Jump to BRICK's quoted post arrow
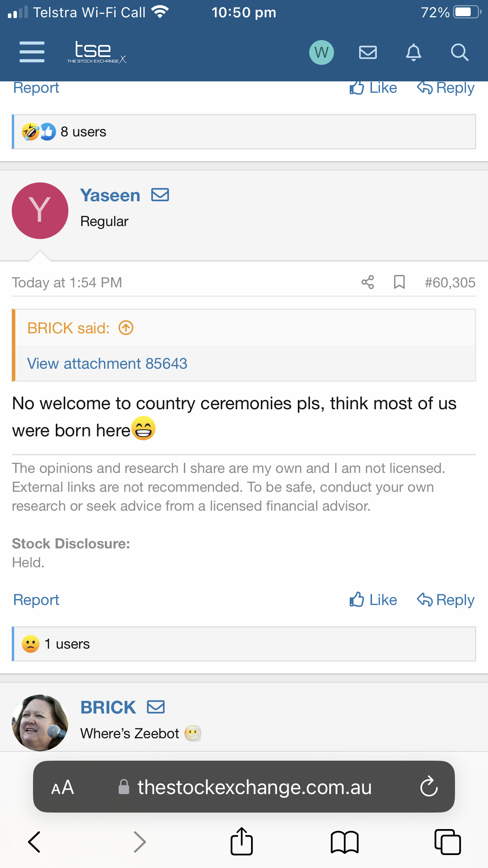The height and width of the screenshot is (868, 488). coord(126,327)
